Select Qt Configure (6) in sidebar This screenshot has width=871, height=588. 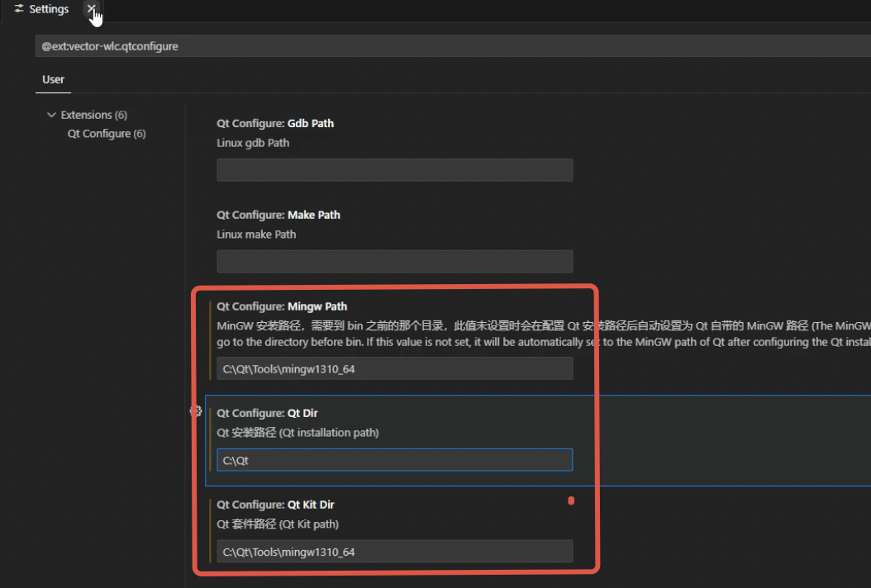pos(107,134)
